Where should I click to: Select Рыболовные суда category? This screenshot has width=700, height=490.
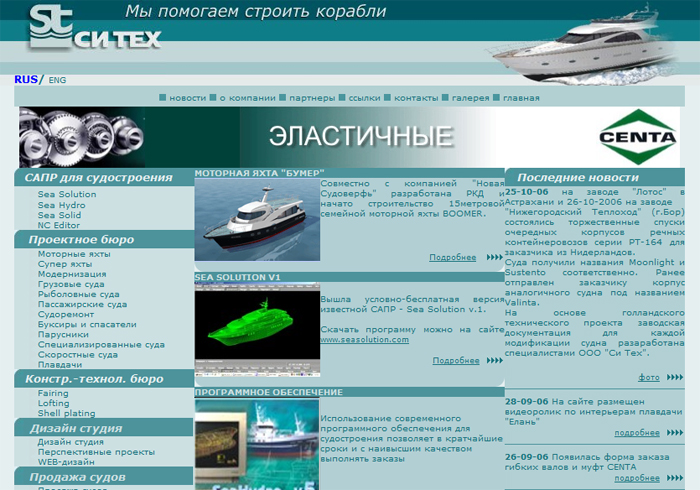pyautogui.click(x=79, y=295)
